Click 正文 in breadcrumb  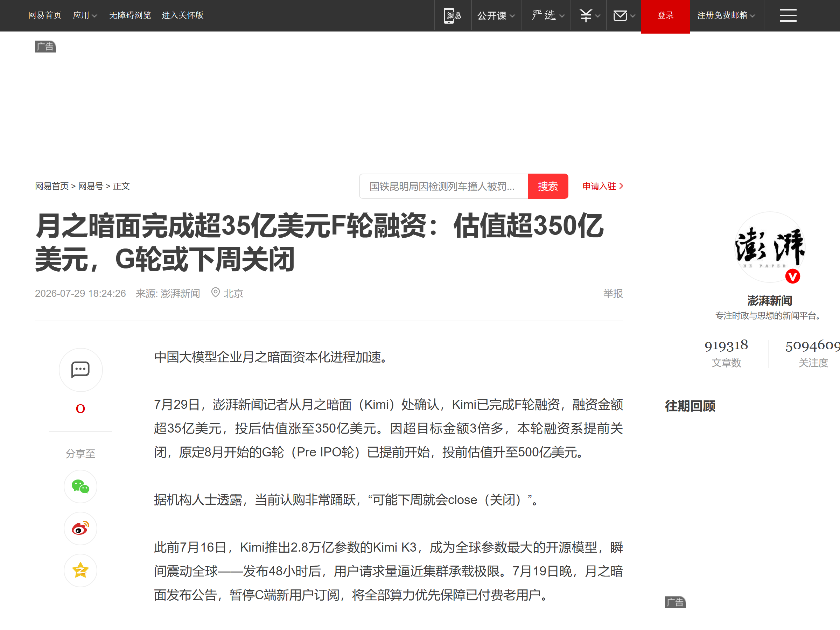(121, 186)
